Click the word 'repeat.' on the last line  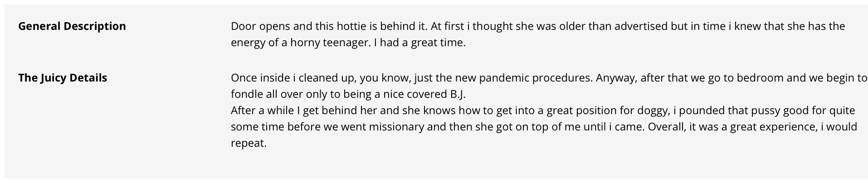click(x=249, y=143)
